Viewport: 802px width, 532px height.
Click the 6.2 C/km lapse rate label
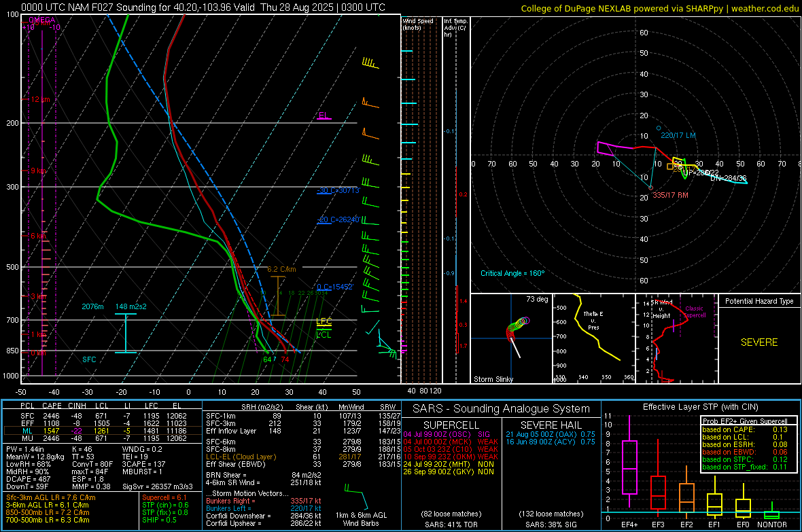click(282, 269)
